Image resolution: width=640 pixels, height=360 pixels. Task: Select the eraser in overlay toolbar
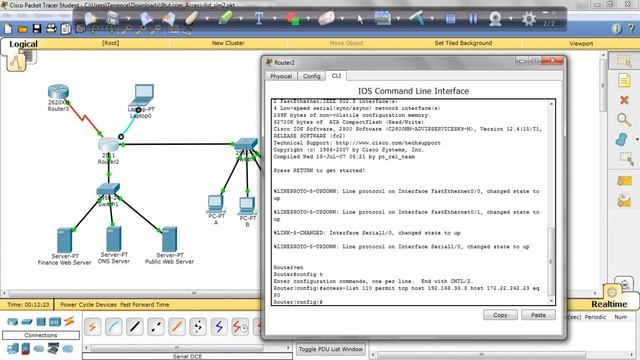pos(326,18)
